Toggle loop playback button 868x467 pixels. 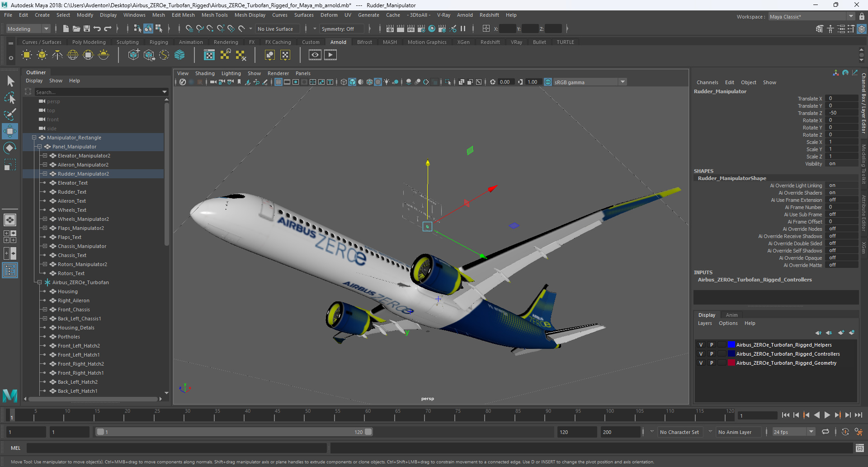(826, 432)
